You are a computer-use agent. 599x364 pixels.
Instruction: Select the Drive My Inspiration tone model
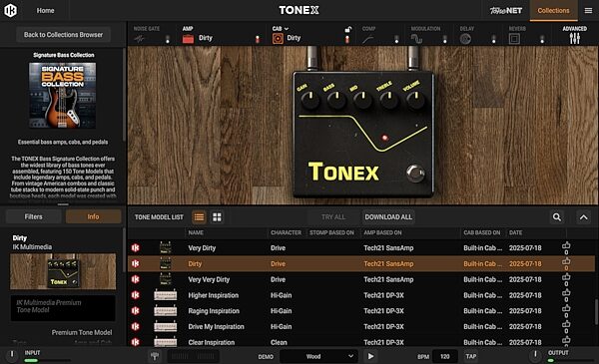click(x=361, y=326)
